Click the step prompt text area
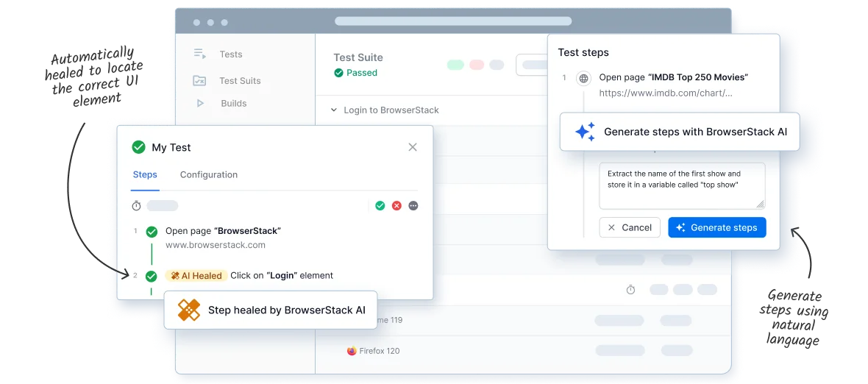Image resolution: width=868 pixels, height=384 pixels. click(x=682, y=185)
